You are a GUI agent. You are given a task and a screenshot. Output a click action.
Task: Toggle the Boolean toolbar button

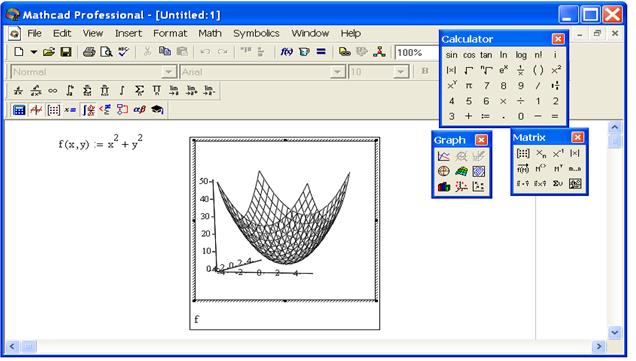[x=105, y=110]
